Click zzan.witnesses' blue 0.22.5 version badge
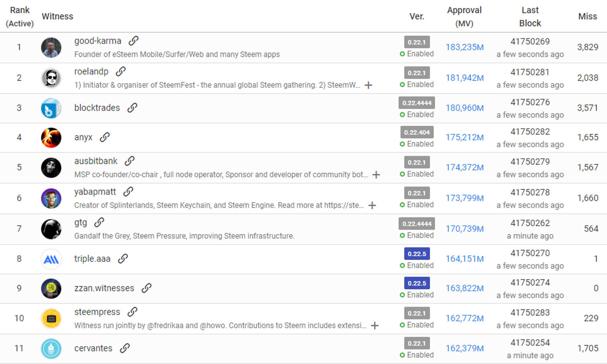 pyautogui.click(x=417, y=283)
